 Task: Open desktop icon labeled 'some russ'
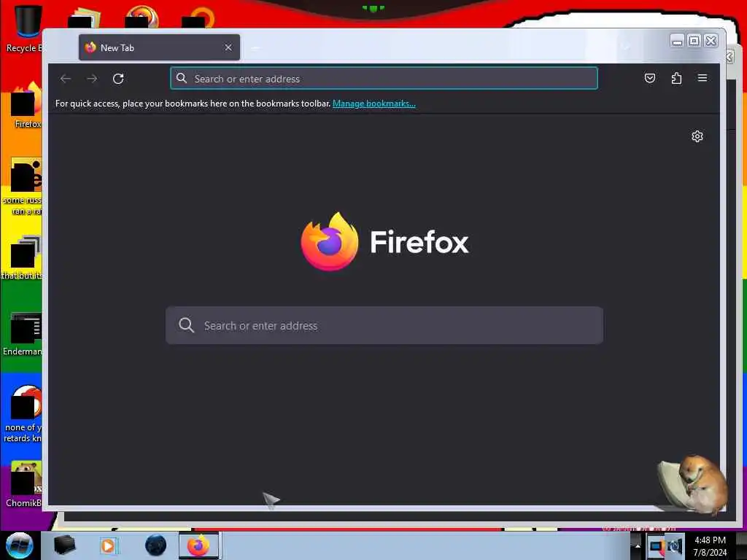24,187
